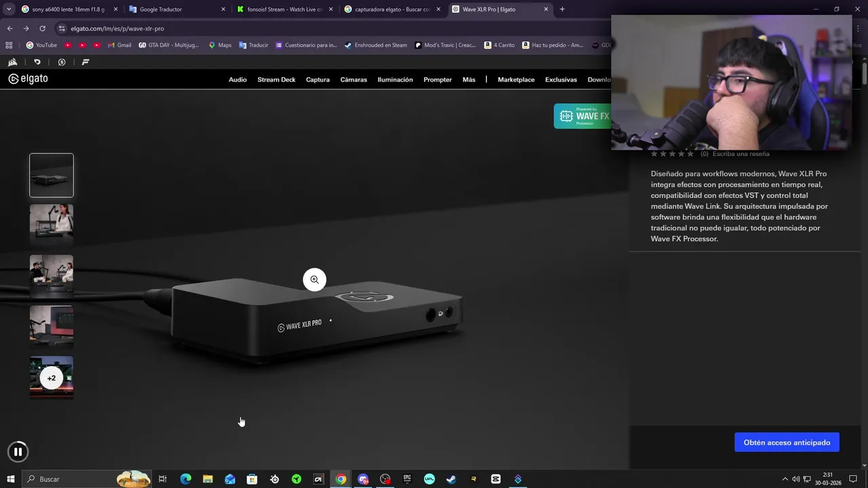Go to the Marketplace link
This screenshot has width=868, height=488.
tap(516, 79)
